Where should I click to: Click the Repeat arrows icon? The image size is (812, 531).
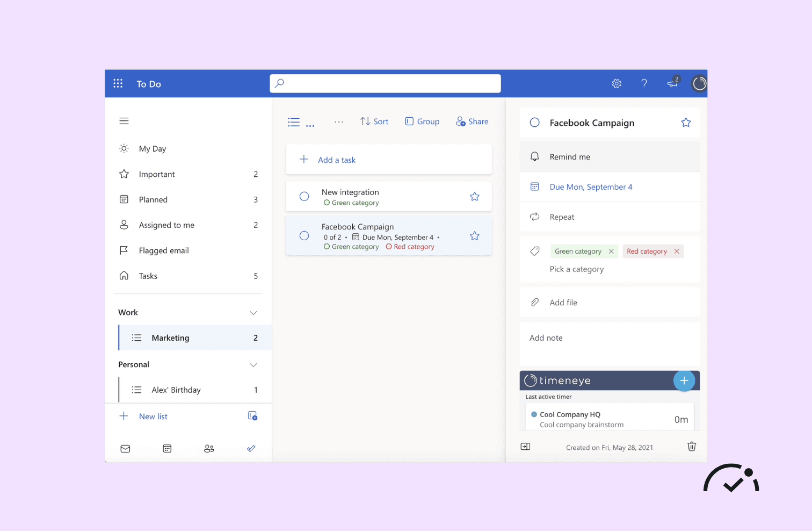tap(535, 217)
